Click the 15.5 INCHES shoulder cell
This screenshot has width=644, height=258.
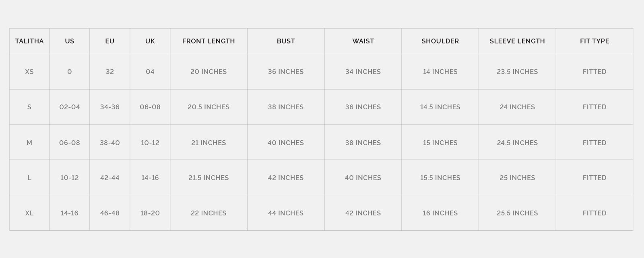(x=440, y=178)
